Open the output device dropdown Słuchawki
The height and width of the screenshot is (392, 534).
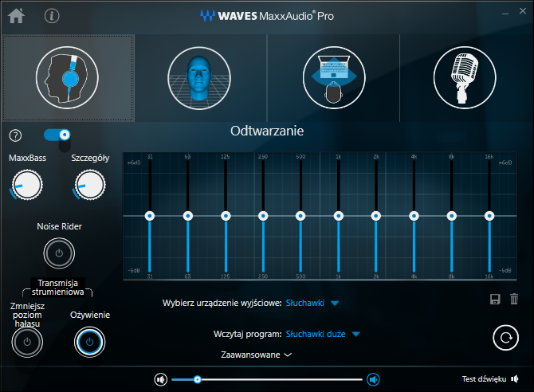coord(312,303)
